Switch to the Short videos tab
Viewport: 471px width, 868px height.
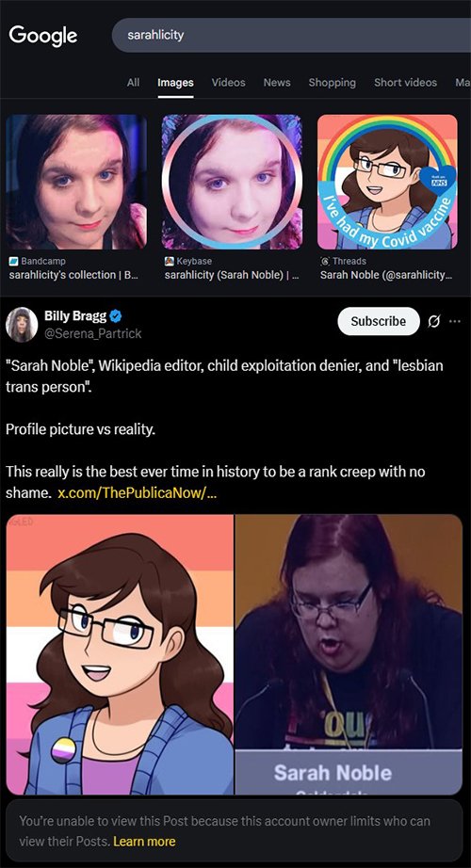click(x=406, y=83)
